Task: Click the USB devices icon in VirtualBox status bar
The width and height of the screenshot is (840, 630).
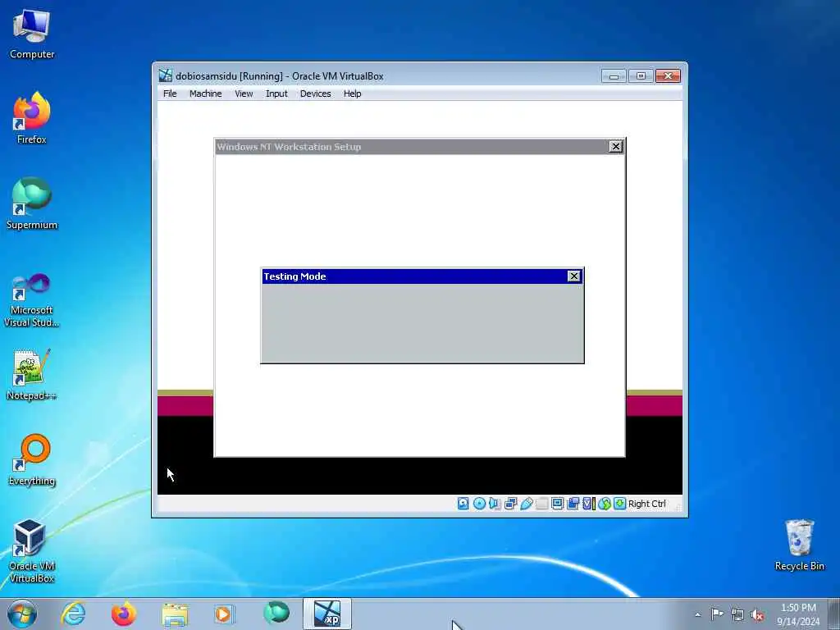Action: 526,504
